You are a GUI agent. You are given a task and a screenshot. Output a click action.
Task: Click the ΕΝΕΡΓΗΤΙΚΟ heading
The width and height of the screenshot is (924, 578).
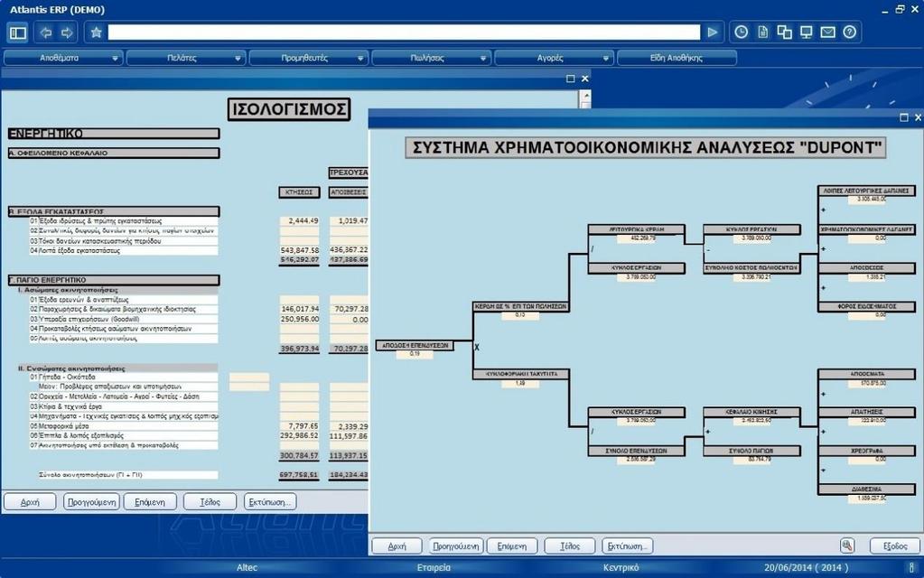coord(114,134)
